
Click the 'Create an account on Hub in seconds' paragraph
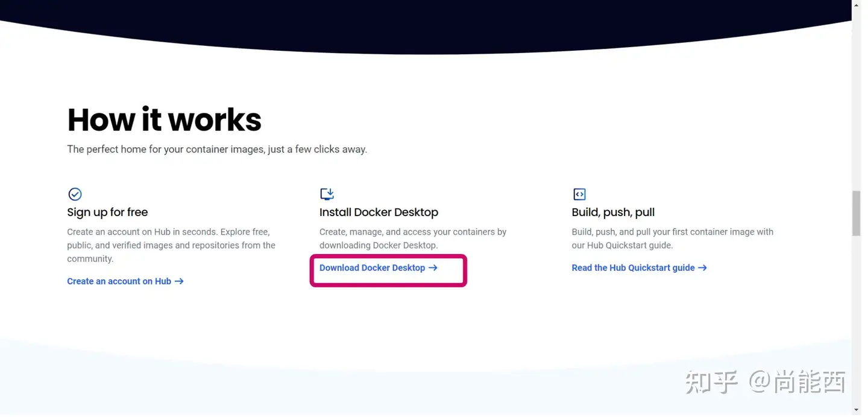click(x=171, y=245)
